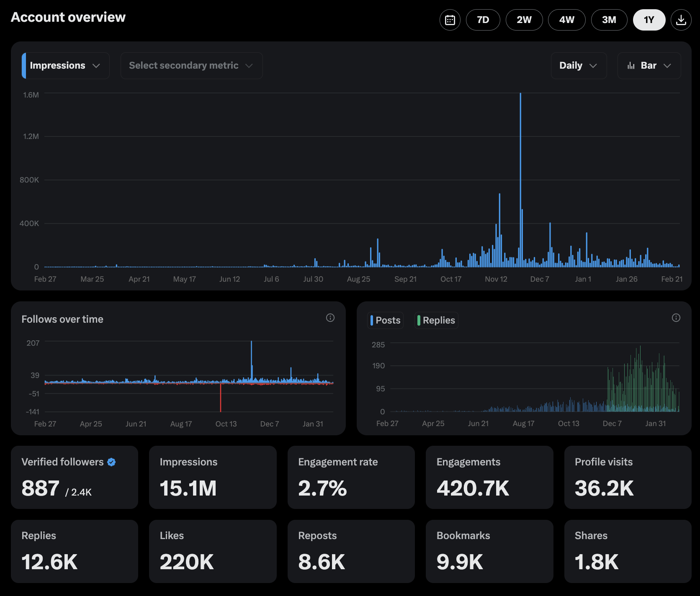Download the analytics data export

click(x=681, y=20)
